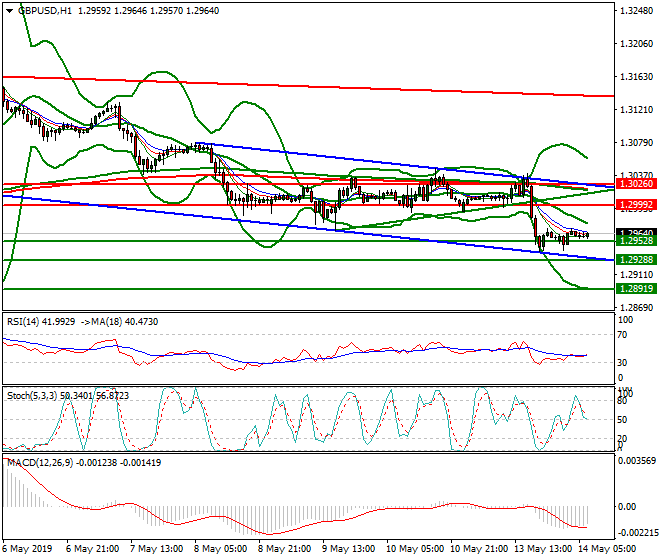Image resolution: width=660 pixels, height=560 pixels.
Task: Click the 6 May 2019 time axis label
Action: point(27,549)
